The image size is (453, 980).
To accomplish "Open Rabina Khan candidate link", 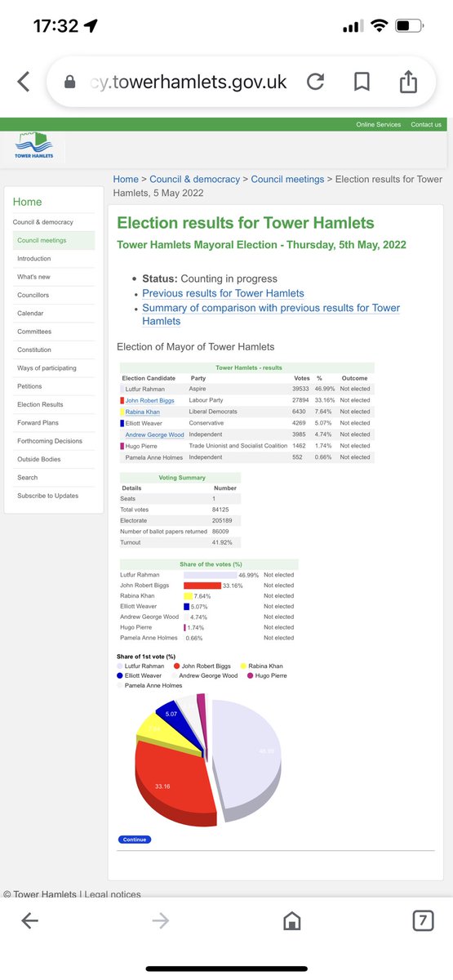I will pyautogui.click(x=142, y=412).
